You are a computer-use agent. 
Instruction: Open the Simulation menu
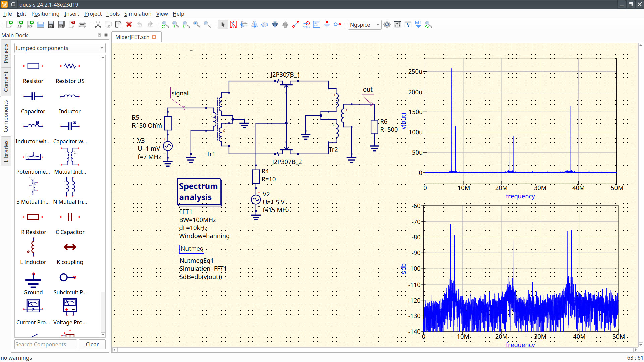tap(138, 14)
